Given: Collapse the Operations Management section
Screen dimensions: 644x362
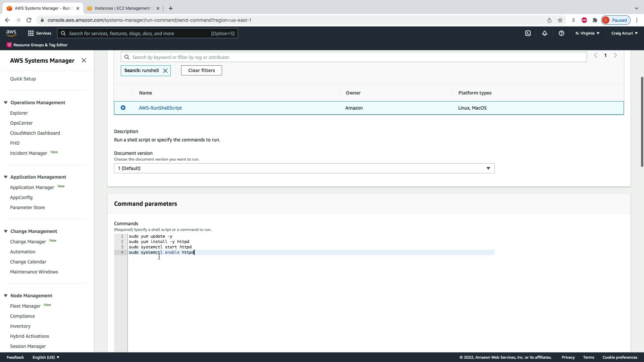Looking at the screenshot, I should (x=6, y=103).
